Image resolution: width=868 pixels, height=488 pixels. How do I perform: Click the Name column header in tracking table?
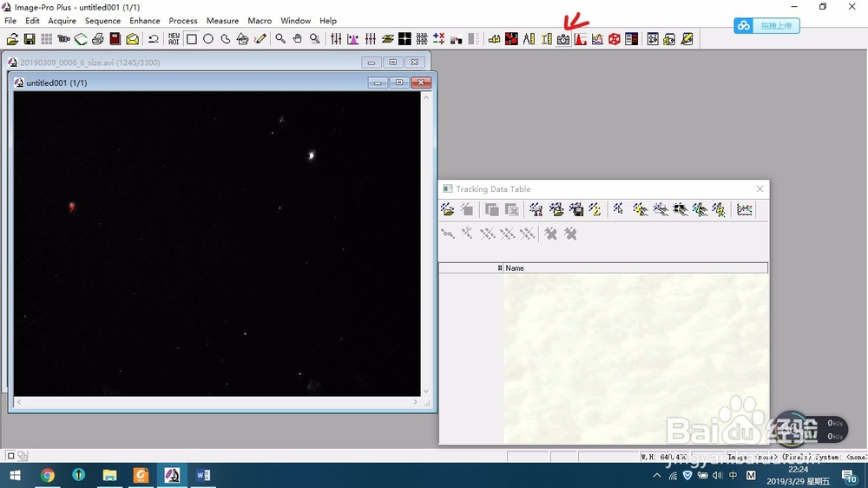click(x=635, y=268)
